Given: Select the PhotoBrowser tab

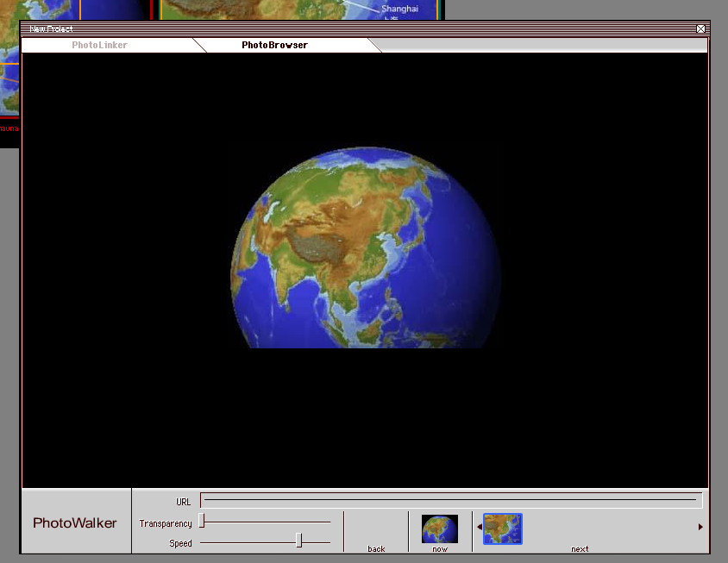Looking at the screenshot, I should pyautogui.click(x=274, y=45).
